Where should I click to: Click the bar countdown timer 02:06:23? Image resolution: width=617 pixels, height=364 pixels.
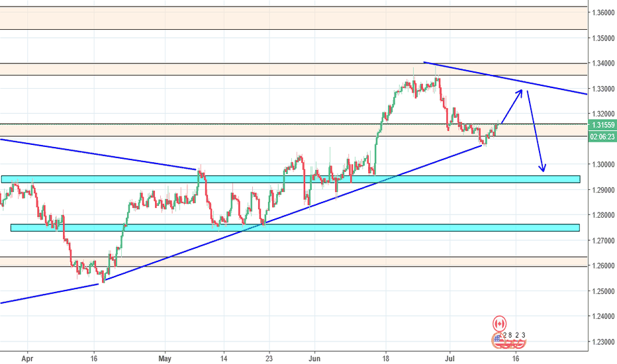click(603, 137)
